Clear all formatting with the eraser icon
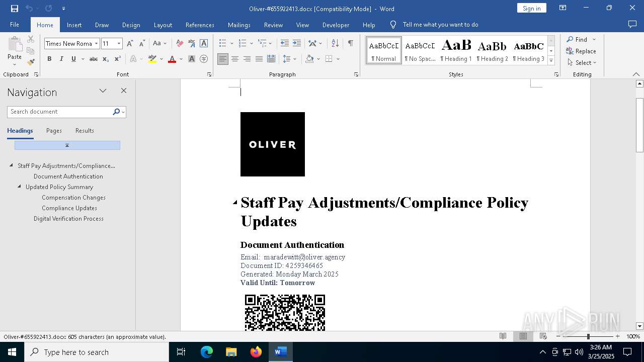 [180, 44]
